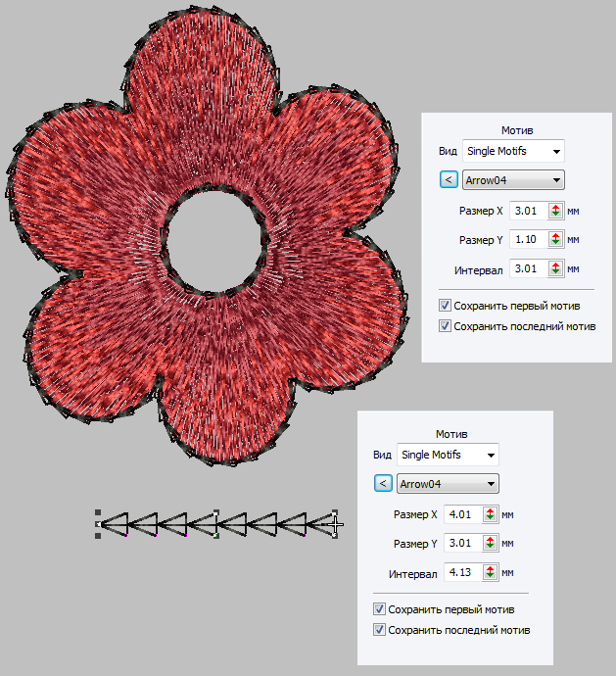The width and height of the screenshot is (616, 676).
Task: Click the spinner beside Размер X in upper panel
Action: 555,210
